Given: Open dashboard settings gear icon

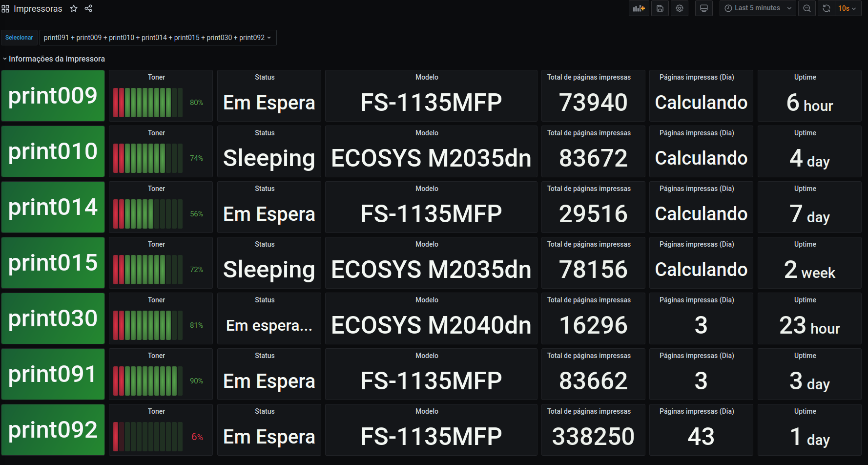Looking at the screenshot, I should click(x=680, y=8).
